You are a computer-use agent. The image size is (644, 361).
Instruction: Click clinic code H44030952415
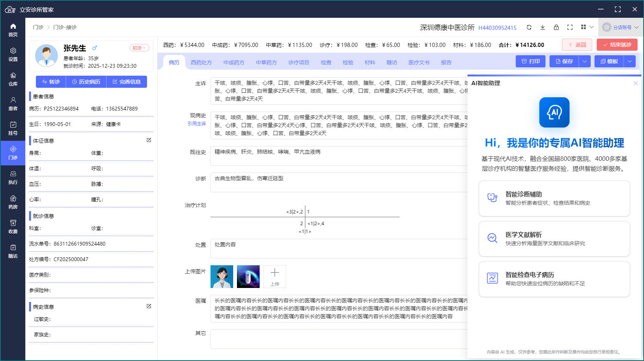coord(497,28)
